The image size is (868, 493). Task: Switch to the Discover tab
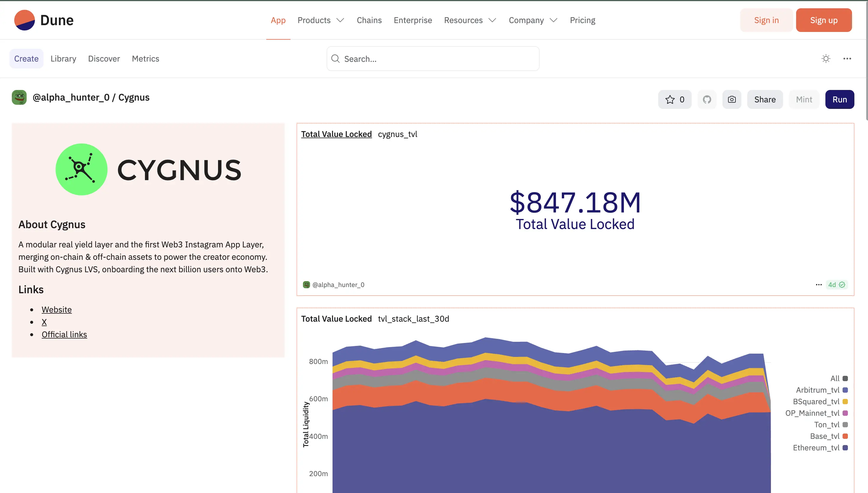pos(104,59)
